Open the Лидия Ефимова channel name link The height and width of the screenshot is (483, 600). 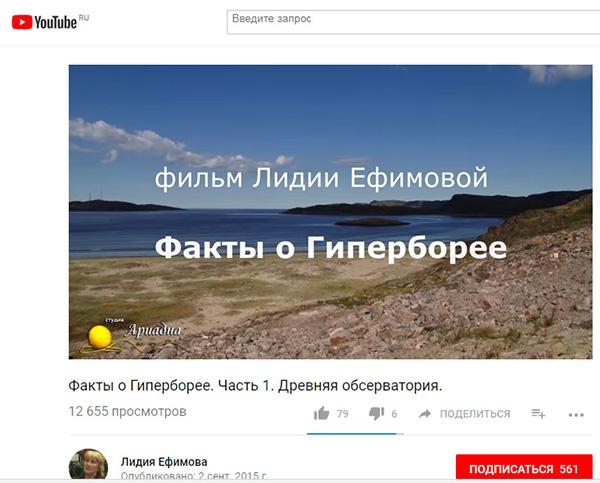164,462
